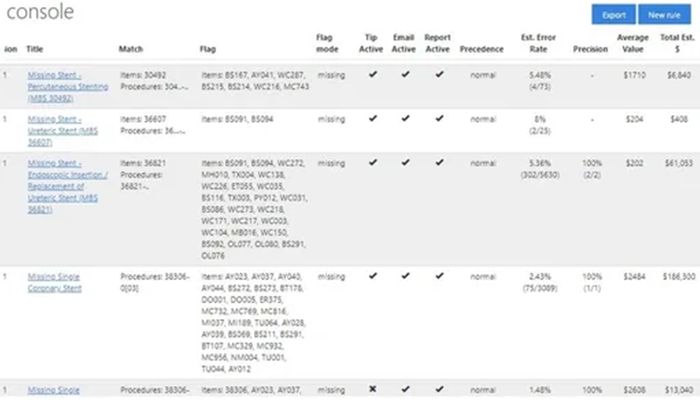Sort by the Est. Error Rate header
700x400 pixels.
[538, 43]
